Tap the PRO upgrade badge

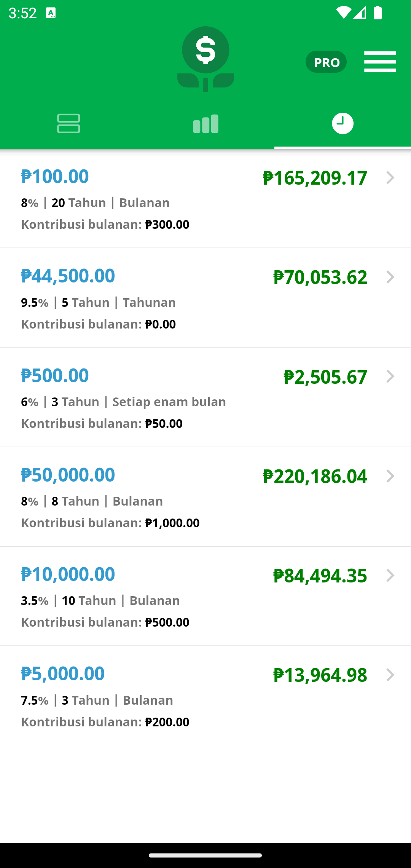point(326,62)
